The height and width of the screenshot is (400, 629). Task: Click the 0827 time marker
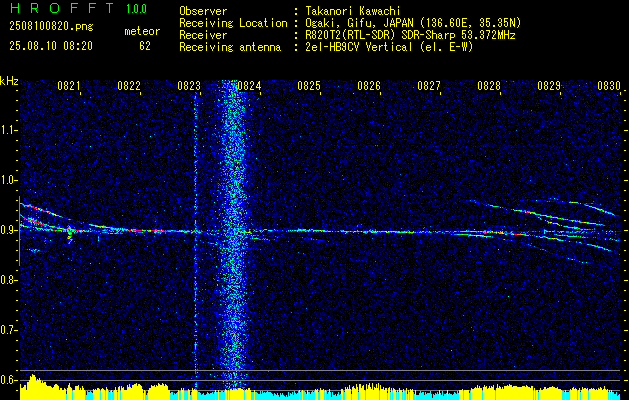(x=429, y=86)
